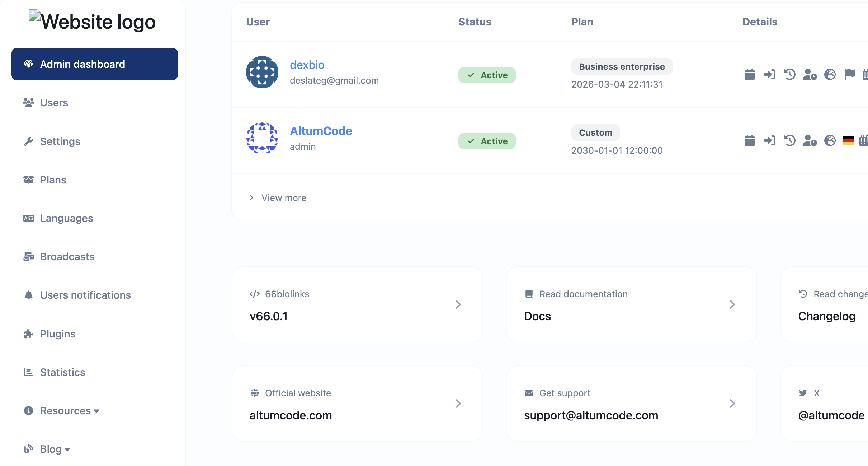868x466 pixels.
Task: Open the AltumCode user profile link
Action: 321,131
